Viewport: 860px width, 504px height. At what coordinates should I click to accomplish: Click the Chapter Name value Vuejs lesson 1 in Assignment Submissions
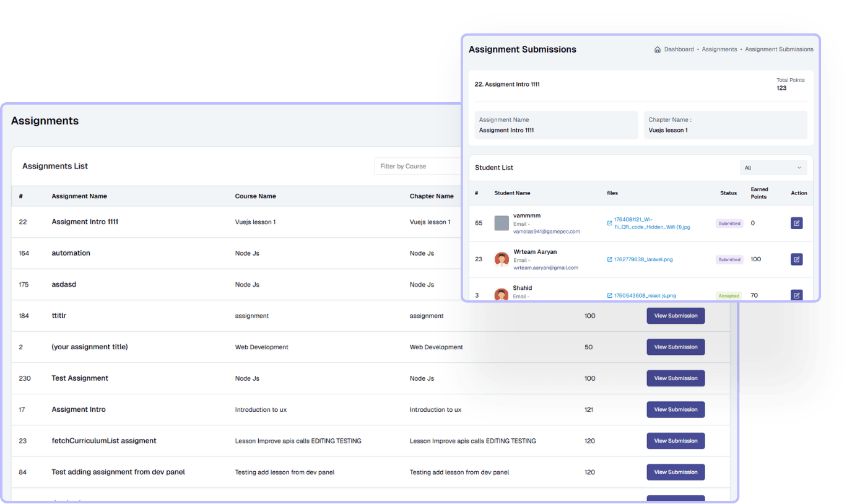point(668,130)
